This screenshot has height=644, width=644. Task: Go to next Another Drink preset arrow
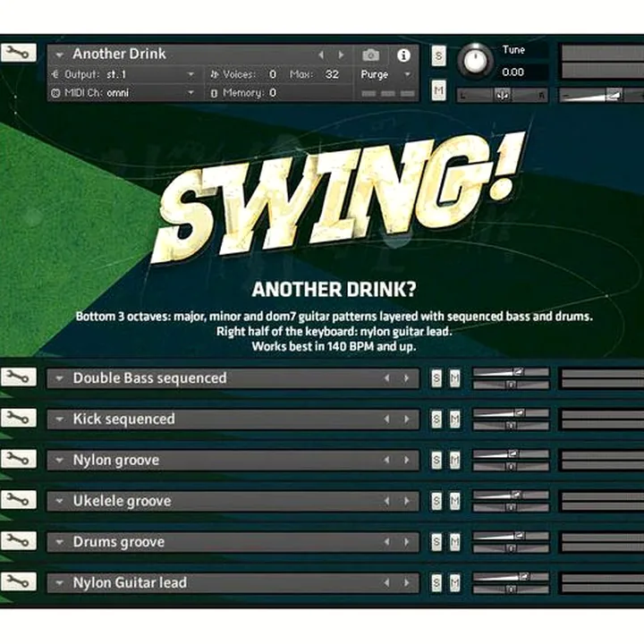(341, 55)
